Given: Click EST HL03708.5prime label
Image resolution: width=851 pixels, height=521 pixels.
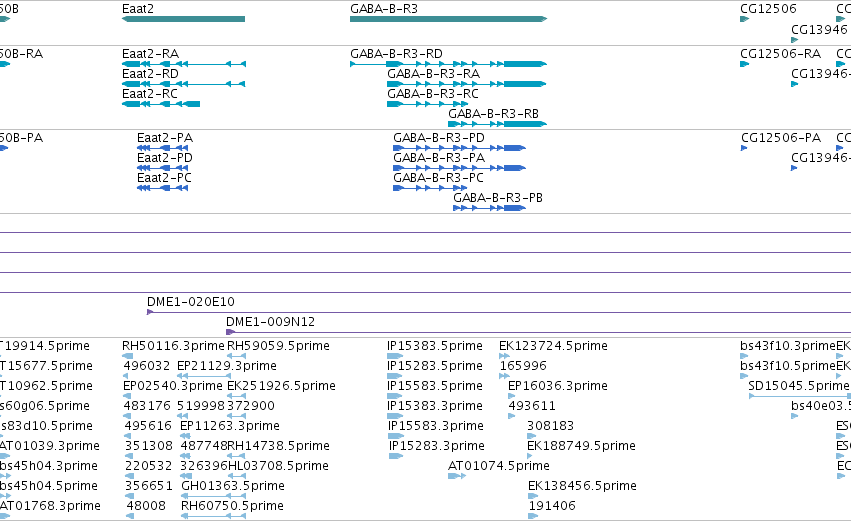Looking at the screenshot, I should 278,466.
